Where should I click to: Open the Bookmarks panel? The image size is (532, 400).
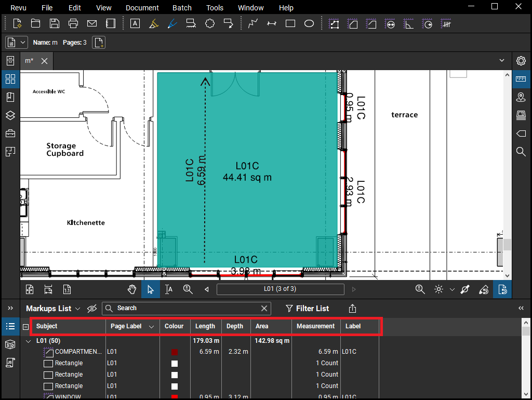10,97
